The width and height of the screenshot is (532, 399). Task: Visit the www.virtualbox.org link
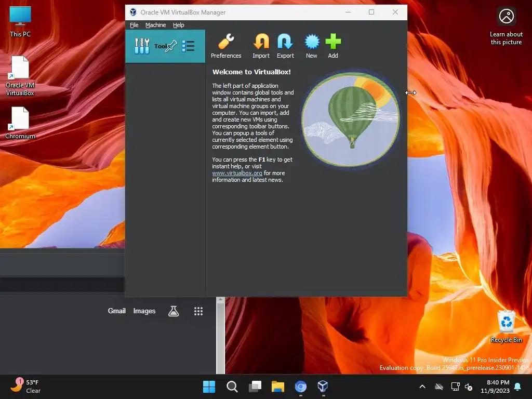tap(237, 173)
